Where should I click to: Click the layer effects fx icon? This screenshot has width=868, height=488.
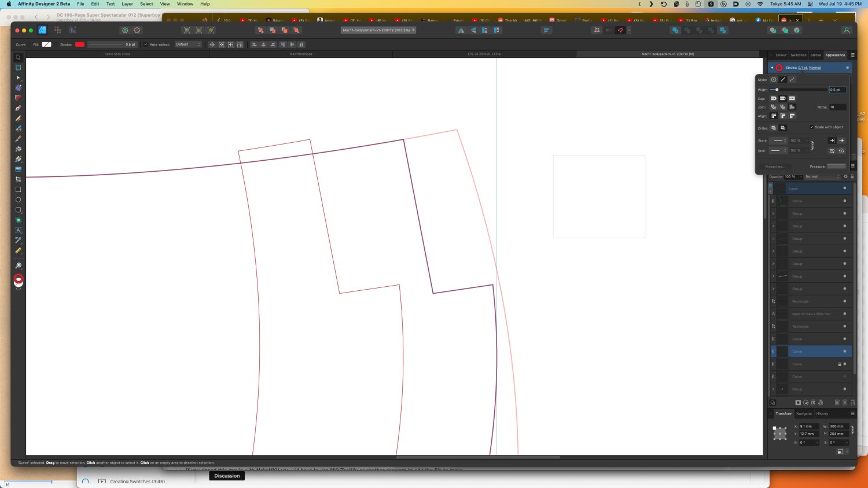[x=813, y=402]
